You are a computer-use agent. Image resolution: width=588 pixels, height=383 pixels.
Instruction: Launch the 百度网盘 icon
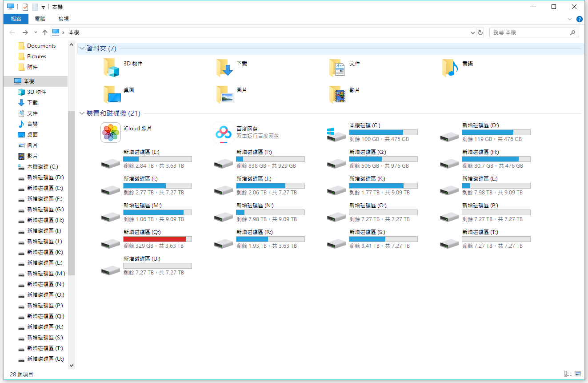(x=224, y=133)
